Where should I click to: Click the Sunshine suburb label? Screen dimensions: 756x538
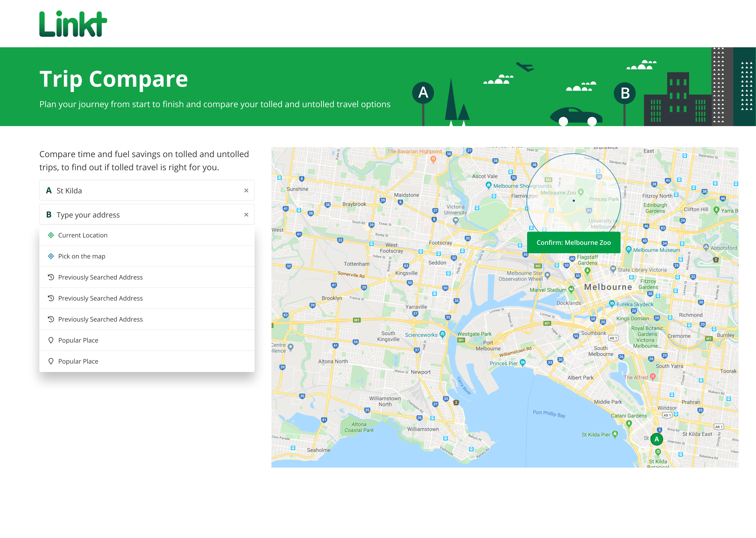[x=297, y=189]
